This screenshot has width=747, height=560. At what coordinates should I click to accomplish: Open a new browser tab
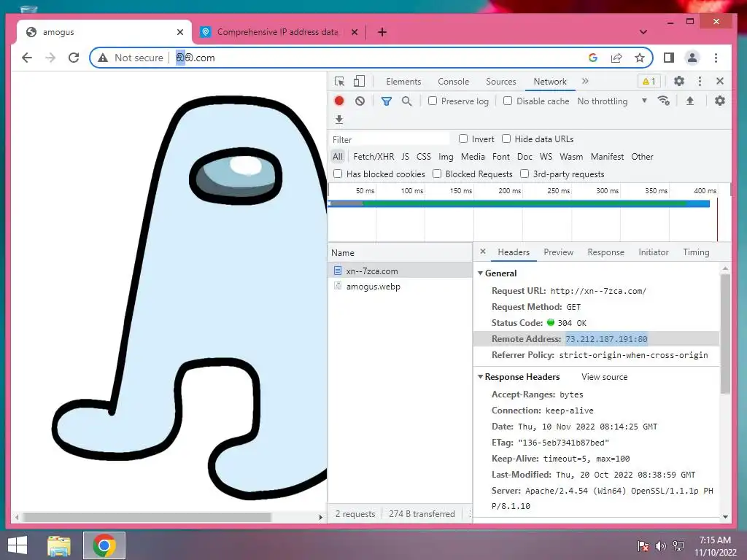(x=382, y=32)
